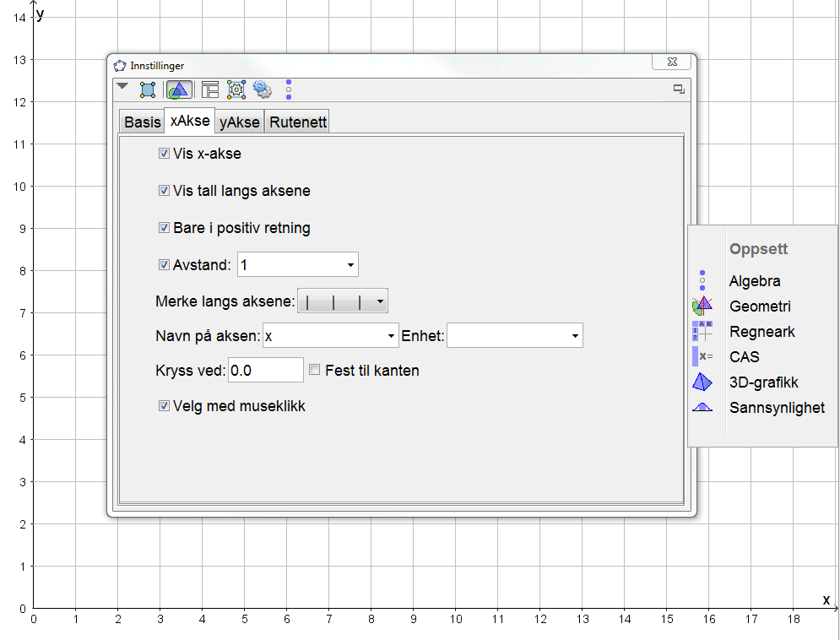Click the Advanced gears icon
840x640 pixels.
pos(262,89)
